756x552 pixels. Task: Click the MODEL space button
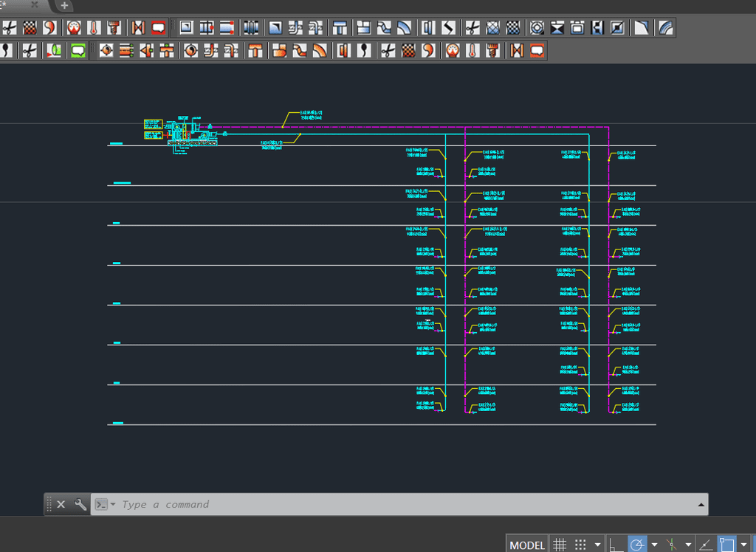click(527, 545)
